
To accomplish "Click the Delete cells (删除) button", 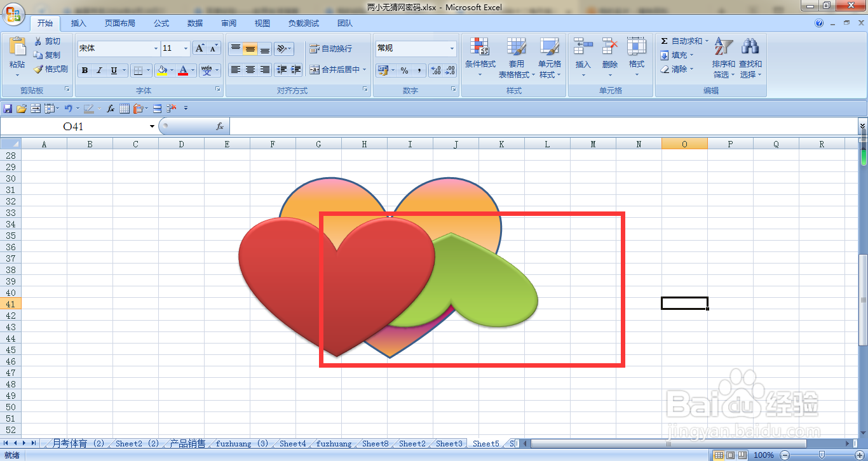I will (610, 57).
